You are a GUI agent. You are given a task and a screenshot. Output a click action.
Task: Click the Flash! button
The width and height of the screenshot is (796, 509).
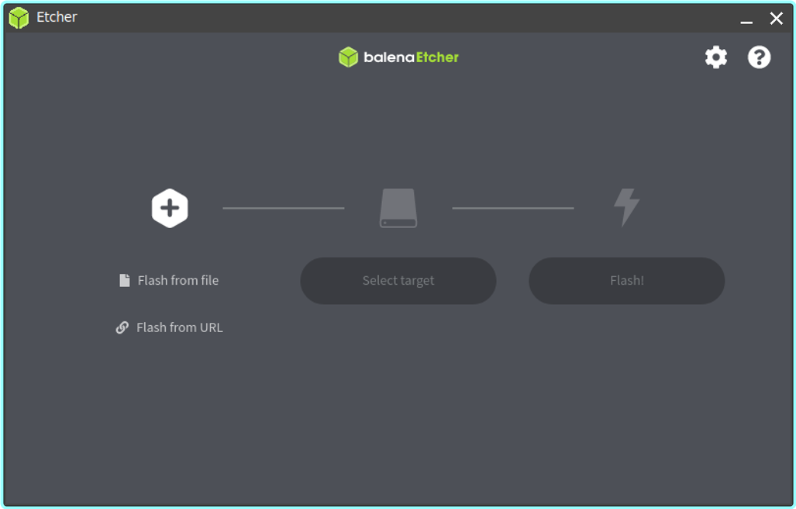coord(627,281)
